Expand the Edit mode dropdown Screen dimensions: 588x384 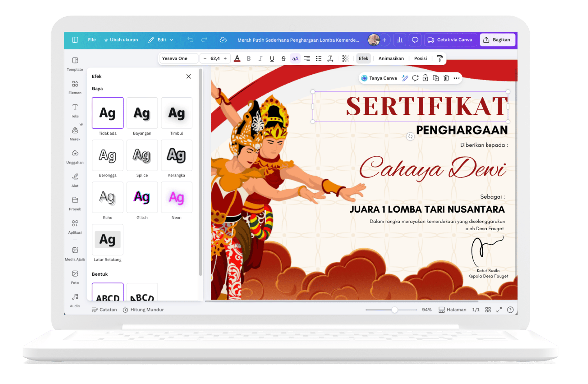(161, 40)
